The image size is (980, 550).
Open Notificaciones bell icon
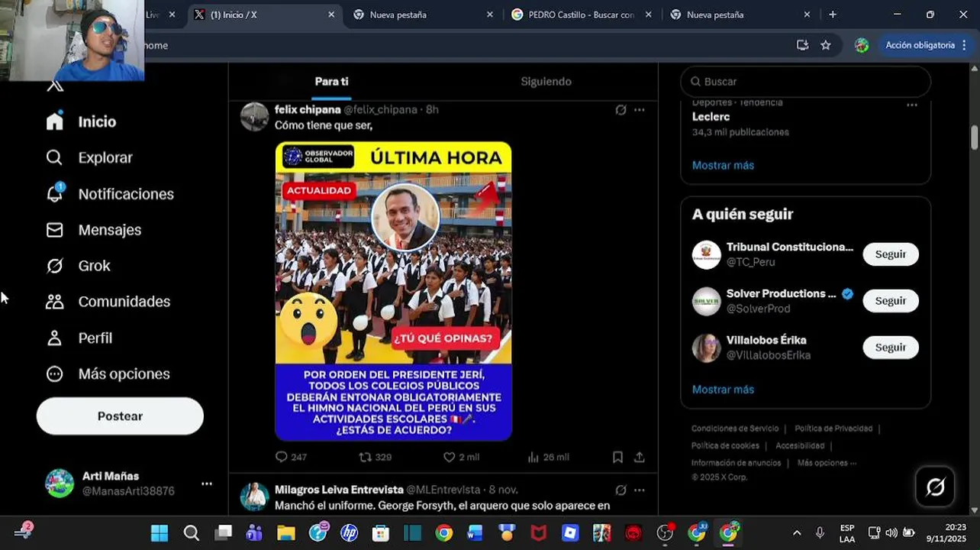[x=54, y=193]
